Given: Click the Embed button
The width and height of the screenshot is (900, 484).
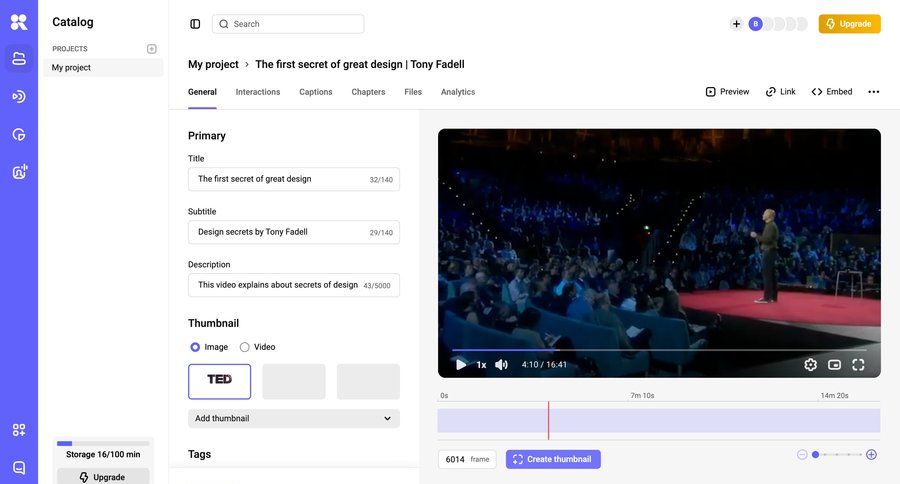Looking at the screenshot, I should (x=832, y=92).
